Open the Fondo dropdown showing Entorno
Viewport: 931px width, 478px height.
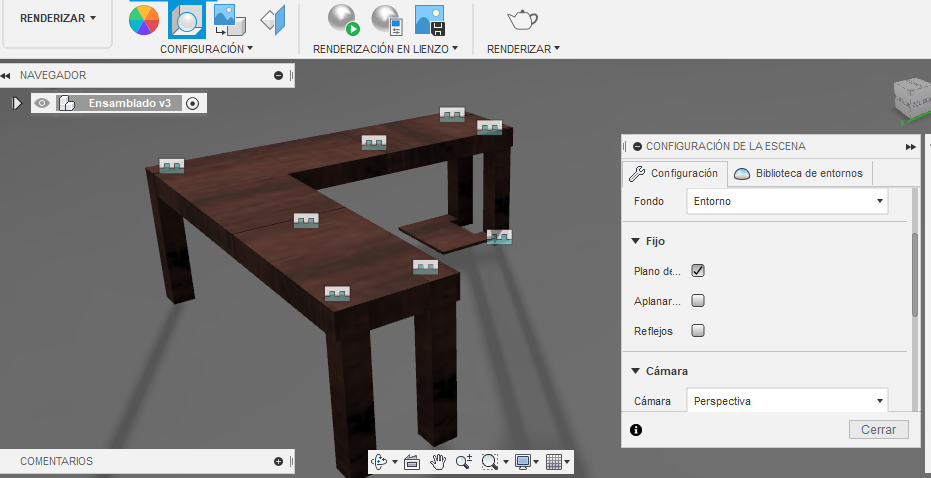pyautogui.click(x=787, y=201)
